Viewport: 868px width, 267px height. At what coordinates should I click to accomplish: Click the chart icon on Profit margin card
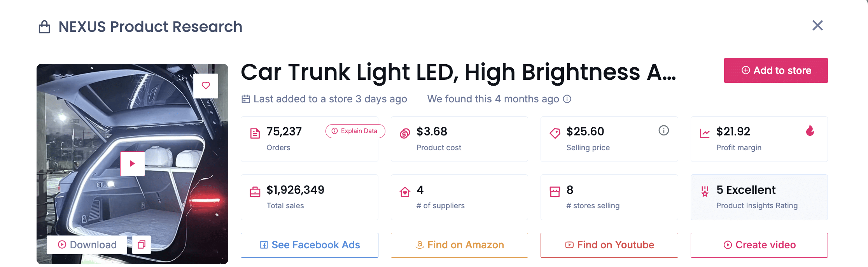pos(704,133)
